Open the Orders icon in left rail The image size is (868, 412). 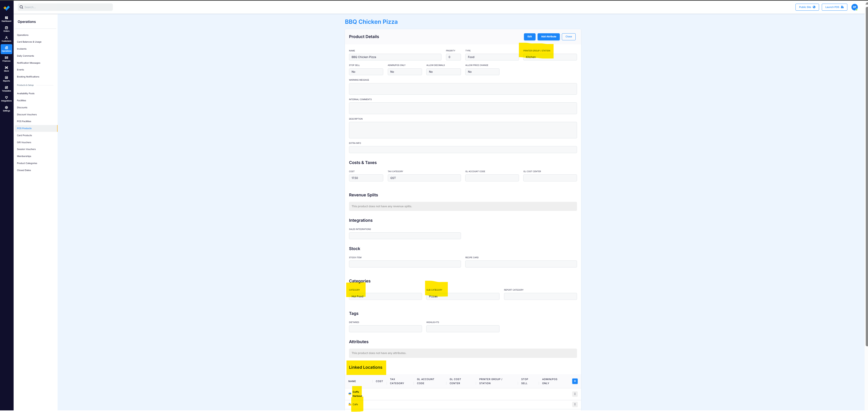click(x=6, y=29)
